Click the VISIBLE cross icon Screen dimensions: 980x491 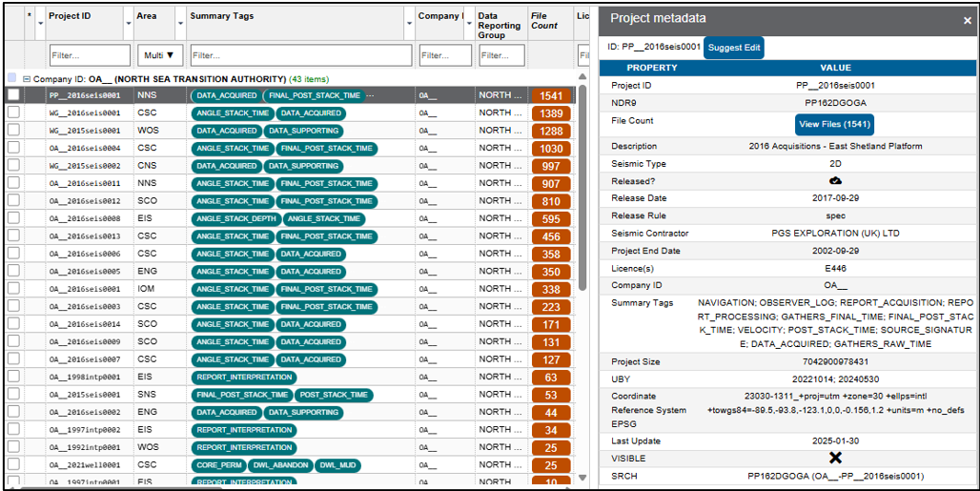click(x=835, y=458)
